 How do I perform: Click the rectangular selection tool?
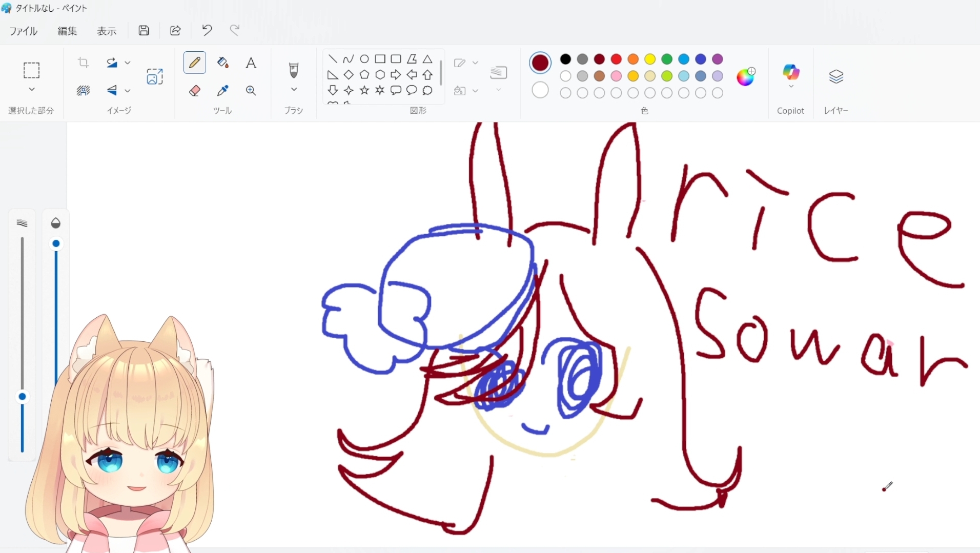(31, 70)
